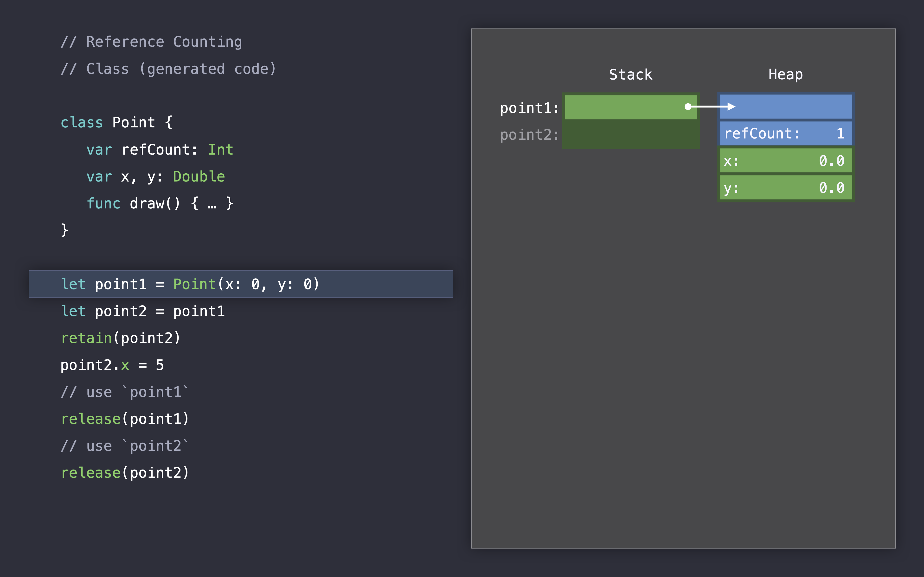Click the x: 0.0 heap field
Viewport: 924px width, 577px height.
pos(785,161)
